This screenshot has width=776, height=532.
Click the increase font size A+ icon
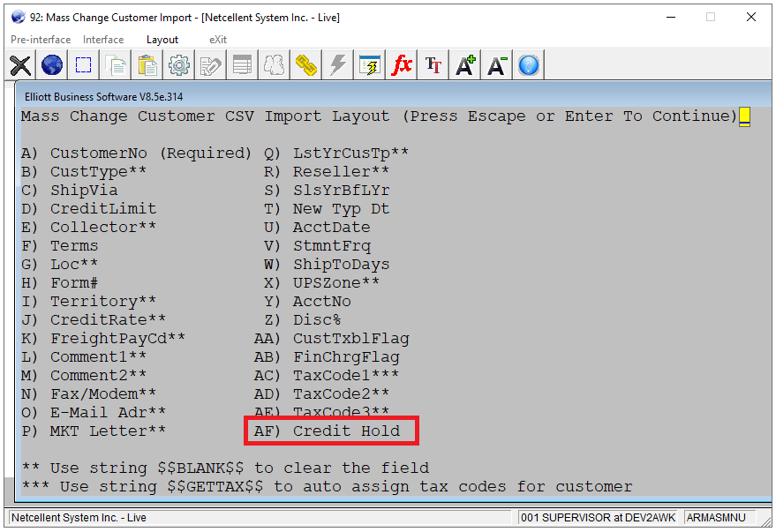465,65
